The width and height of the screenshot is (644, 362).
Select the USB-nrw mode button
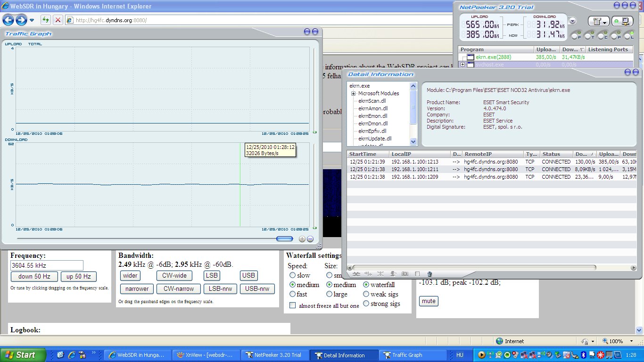click(257, 289)
